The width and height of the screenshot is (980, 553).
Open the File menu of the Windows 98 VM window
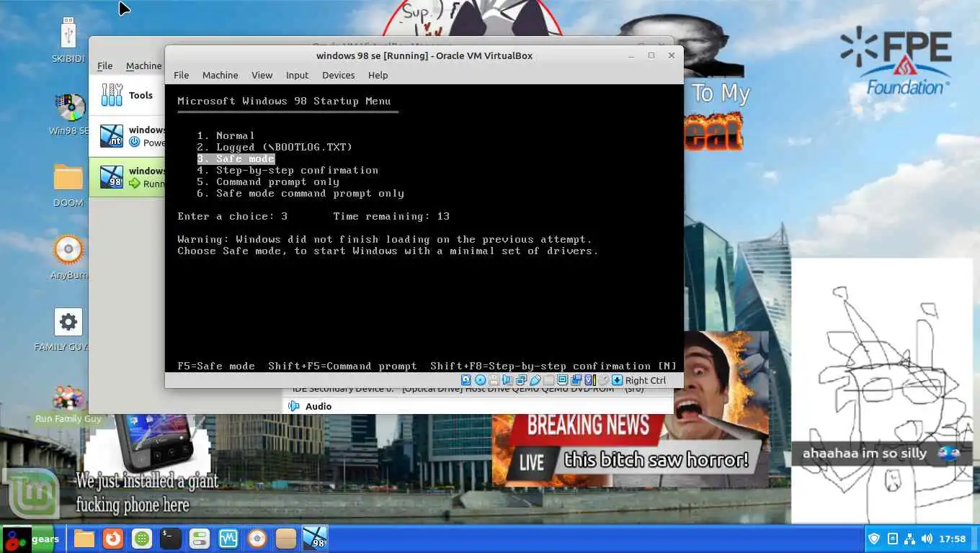point(181,75)
